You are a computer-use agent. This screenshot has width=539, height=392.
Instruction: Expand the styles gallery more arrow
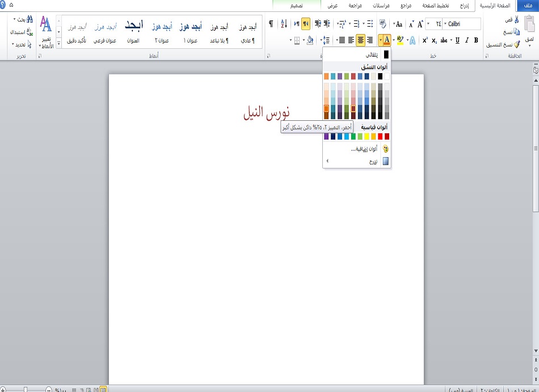click(x=58, y=42)
